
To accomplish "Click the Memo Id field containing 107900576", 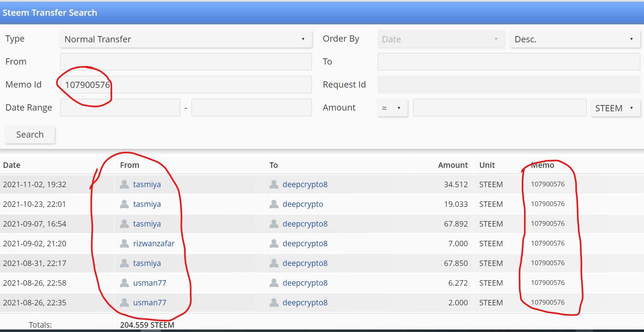I will tap(186, 85).
